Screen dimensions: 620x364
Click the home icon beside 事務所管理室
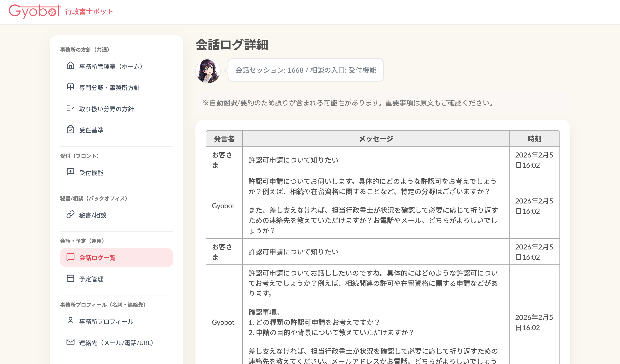(x=70, y=66)
